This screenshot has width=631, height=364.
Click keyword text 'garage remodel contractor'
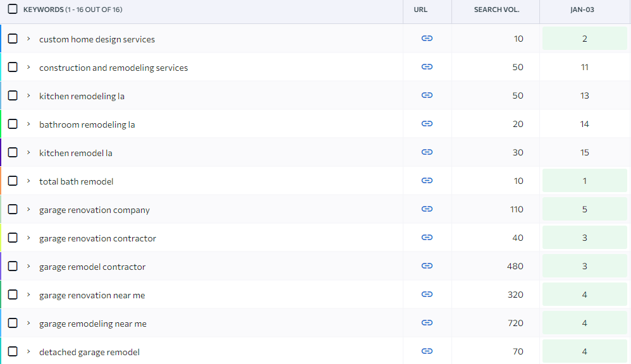(x=92, y=267)
